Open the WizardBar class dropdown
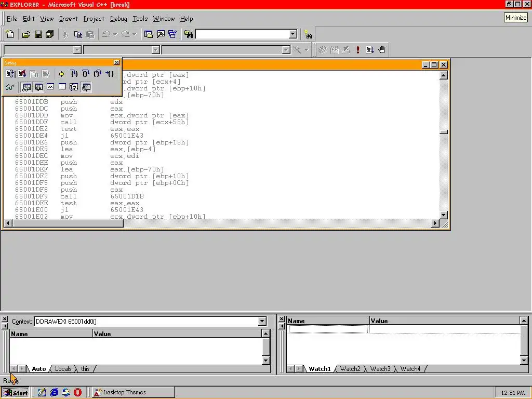 click(x=77, y=50)
